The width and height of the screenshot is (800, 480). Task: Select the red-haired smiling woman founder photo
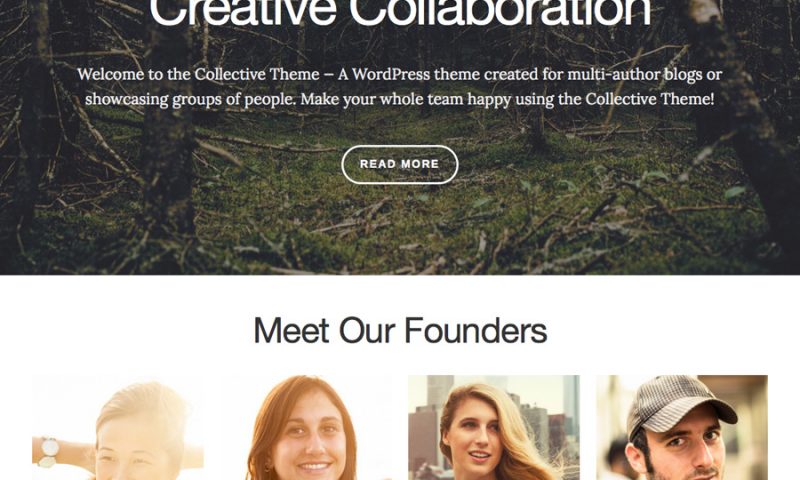[306, 427]
